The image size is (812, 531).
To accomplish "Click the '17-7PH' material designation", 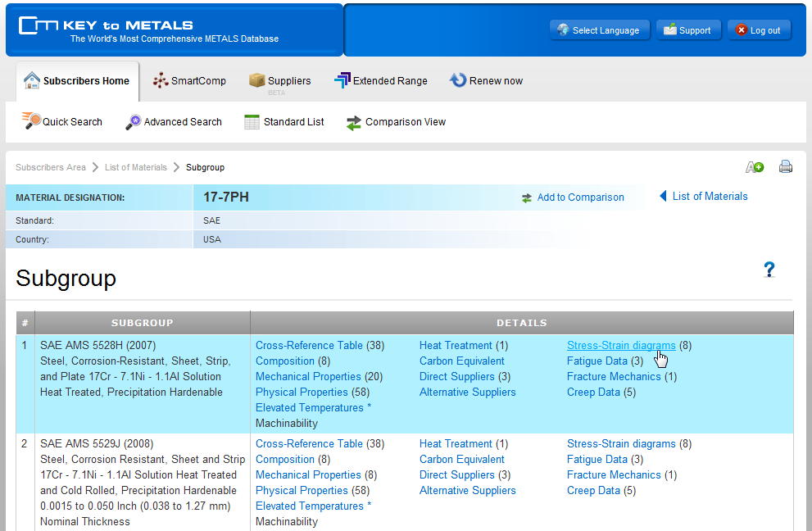I will coord(226,197).
